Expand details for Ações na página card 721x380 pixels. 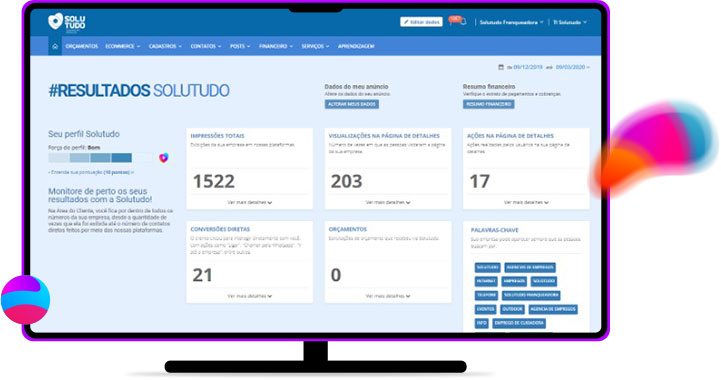pos(526,202)
